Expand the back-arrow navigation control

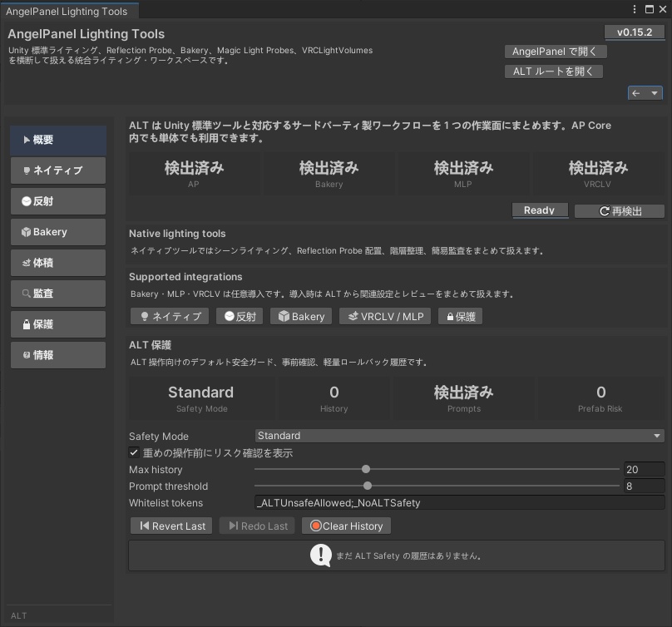coord(636,92)
